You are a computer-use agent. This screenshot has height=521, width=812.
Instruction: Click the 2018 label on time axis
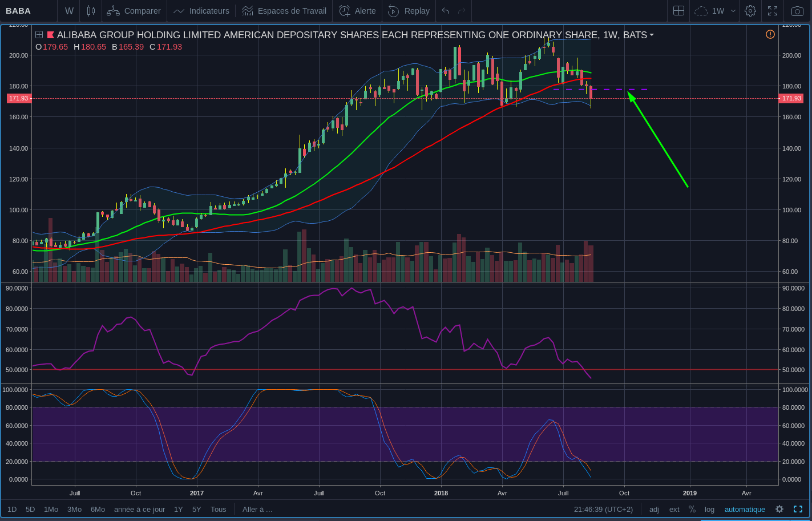(441, 493)
